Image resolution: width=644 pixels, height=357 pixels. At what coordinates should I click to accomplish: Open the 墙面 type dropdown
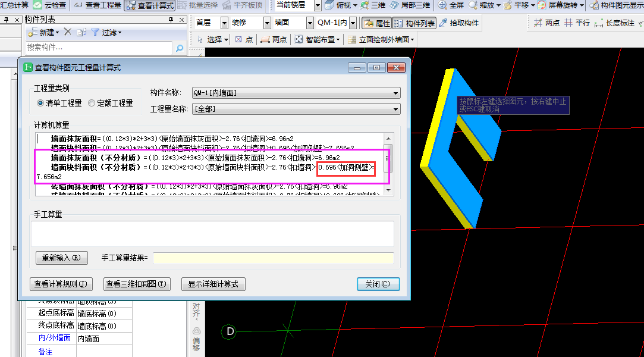(x=310, y=23)
